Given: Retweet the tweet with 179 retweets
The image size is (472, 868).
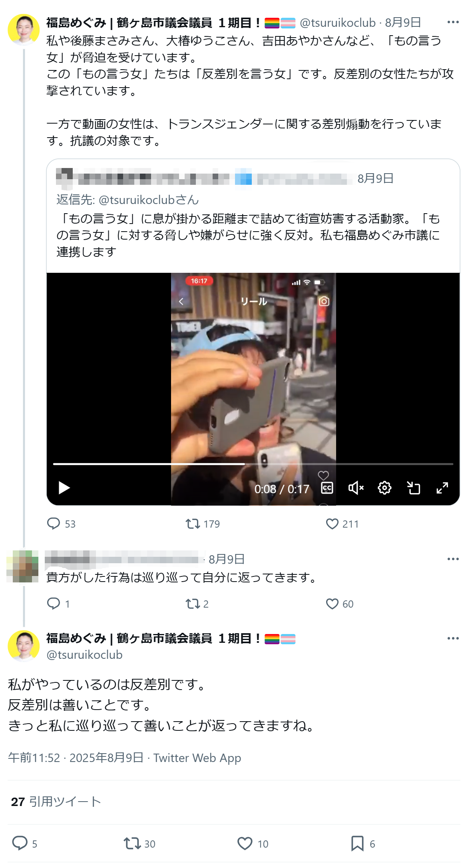Looking at the screenshot, I should [193, 524].
